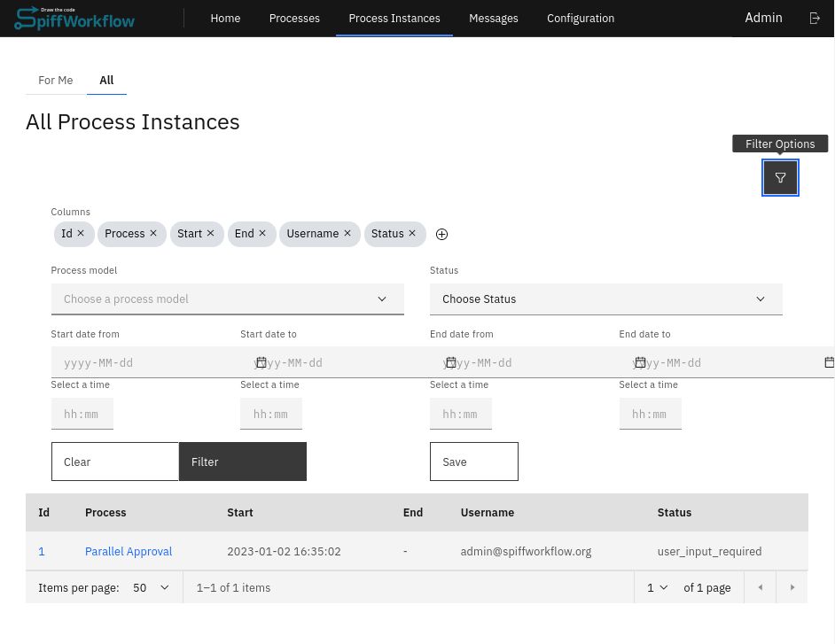Apply filters with the Filter button

[242, 462]
